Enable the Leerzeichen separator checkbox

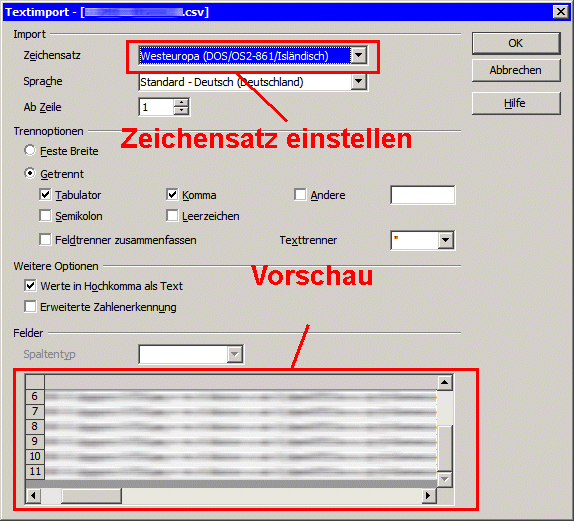click(172, 215)
